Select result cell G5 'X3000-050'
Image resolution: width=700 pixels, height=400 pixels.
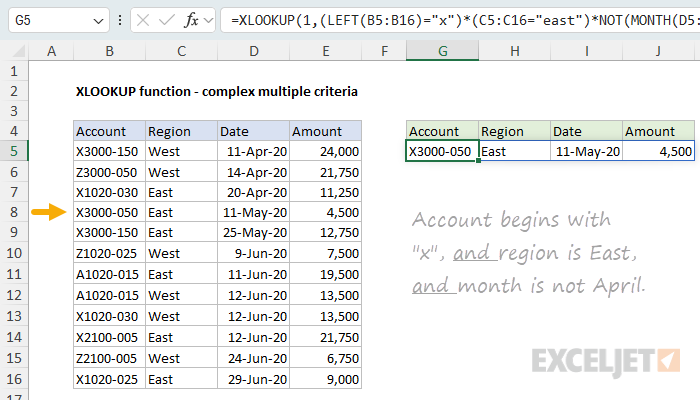tap(442, 151)
